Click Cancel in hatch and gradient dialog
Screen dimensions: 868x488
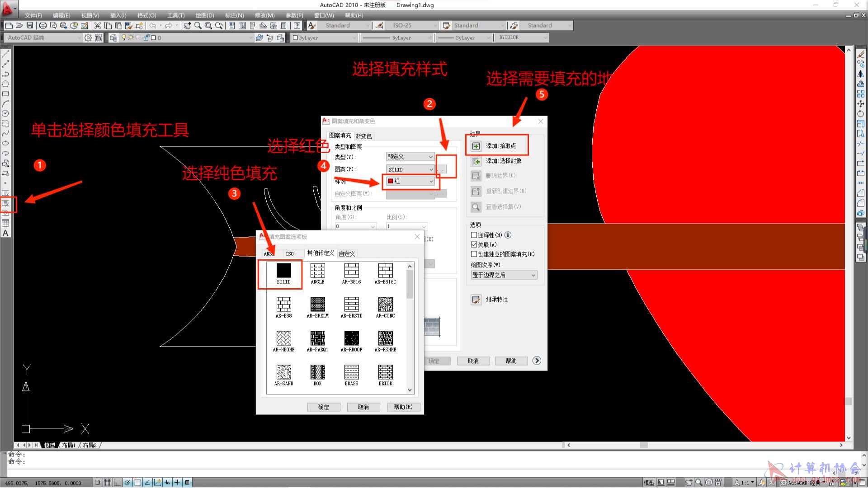coord(473,361)
